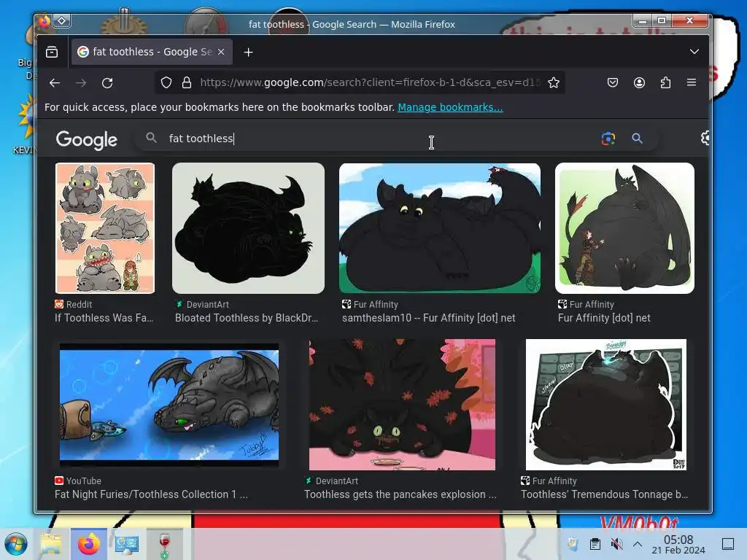Open system settings taskbar icon
Viewport: 747px width, 560px height.
click(127, 544)
